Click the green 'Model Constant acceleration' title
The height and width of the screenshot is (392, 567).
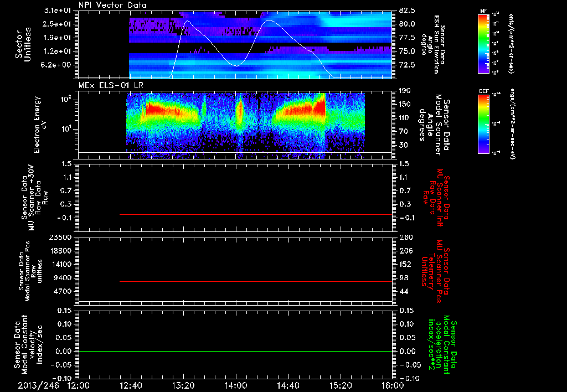442,345
